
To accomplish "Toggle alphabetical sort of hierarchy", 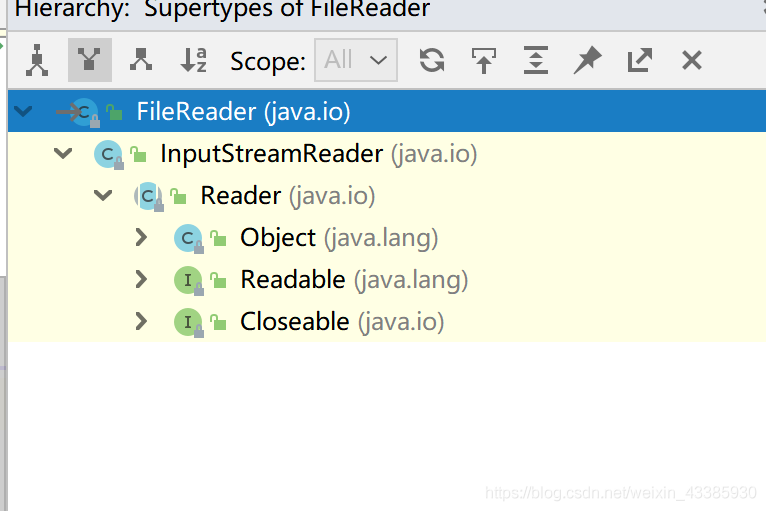I will [x=193, y=61].
